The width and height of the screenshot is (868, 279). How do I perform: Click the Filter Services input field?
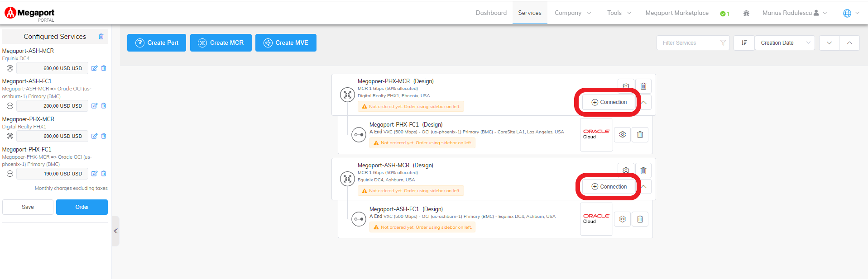(689, 43)
